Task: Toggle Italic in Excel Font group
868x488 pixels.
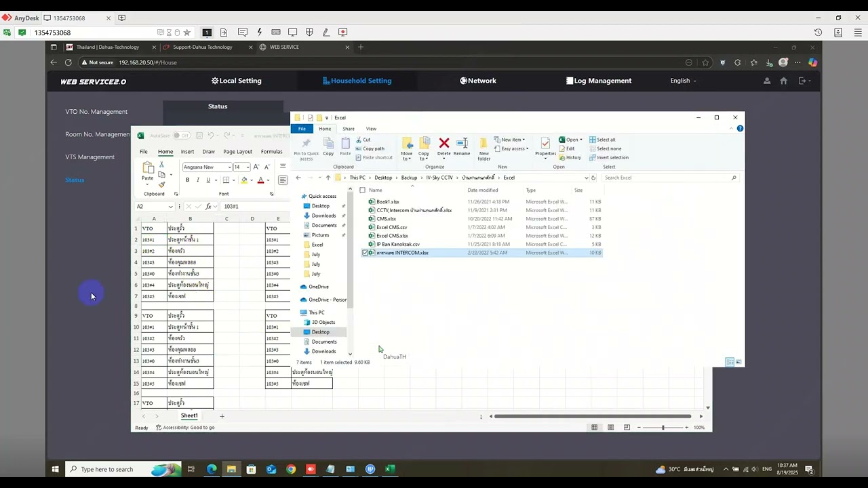Action: 197,180
